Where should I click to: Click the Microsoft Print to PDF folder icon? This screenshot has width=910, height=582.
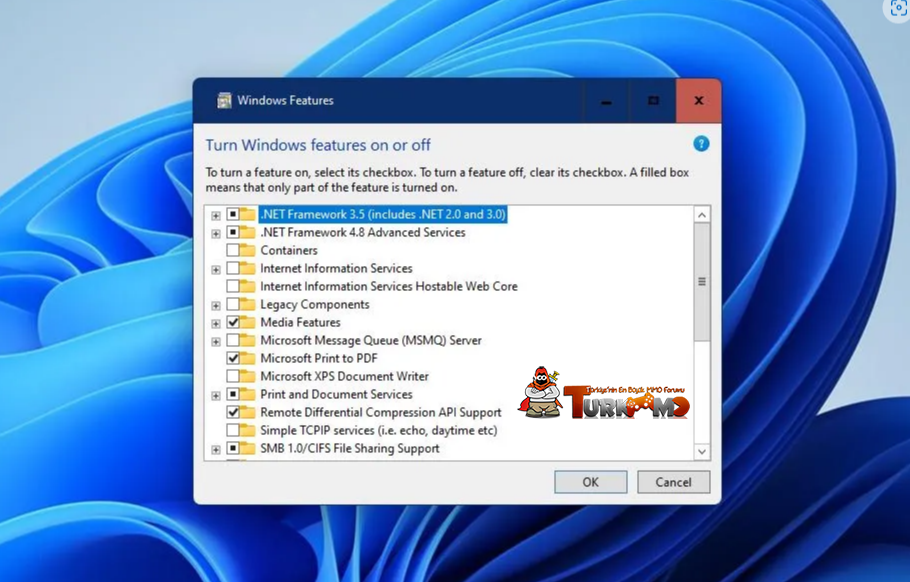tap(248, 358)
